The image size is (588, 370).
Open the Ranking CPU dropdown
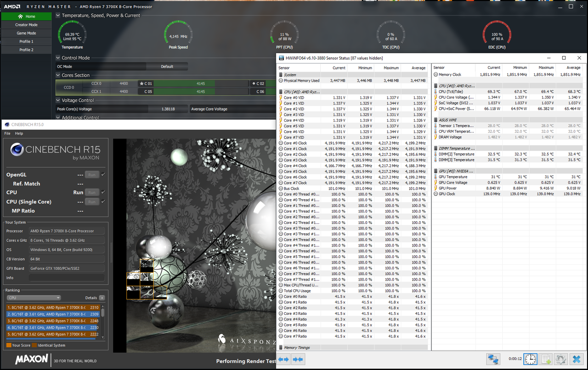34,298
